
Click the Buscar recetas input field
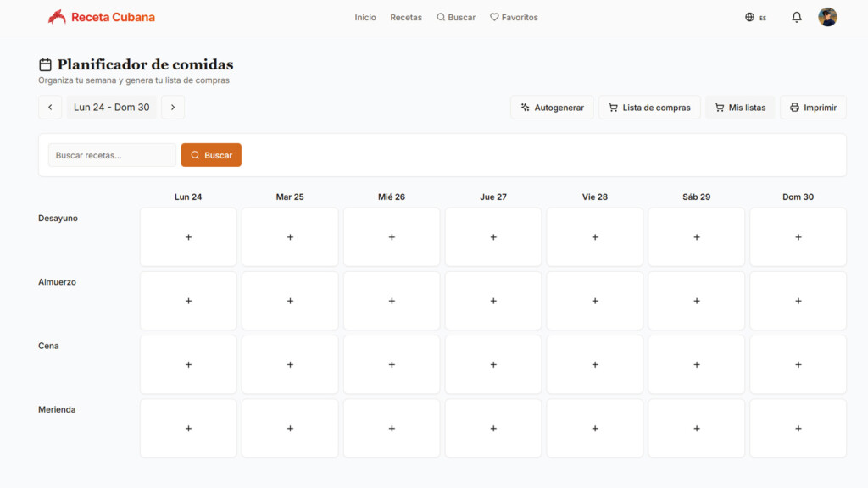coord(111,154)
